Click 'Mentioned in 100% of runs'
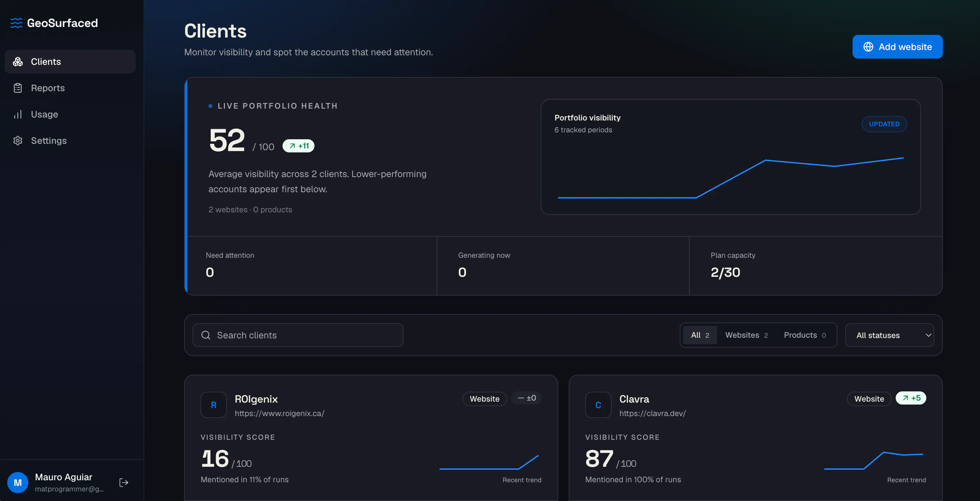 [x=633, y=480]
